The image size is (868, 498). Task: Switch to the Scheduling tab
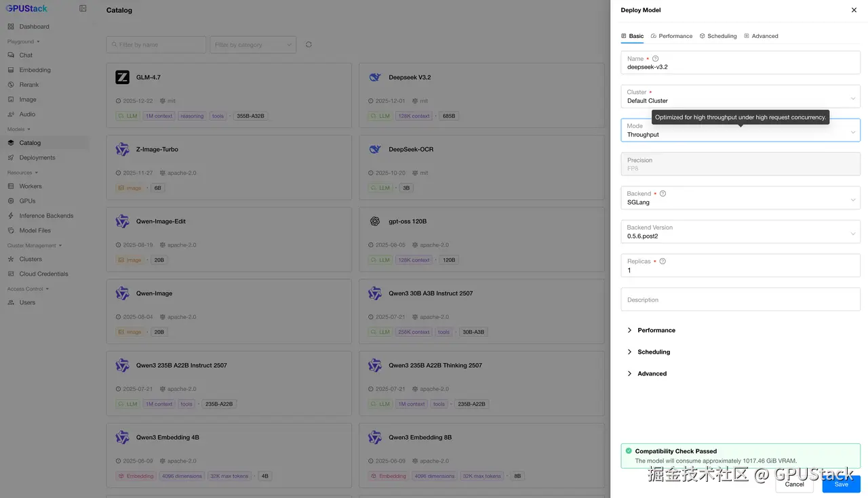tap(718, 36)
